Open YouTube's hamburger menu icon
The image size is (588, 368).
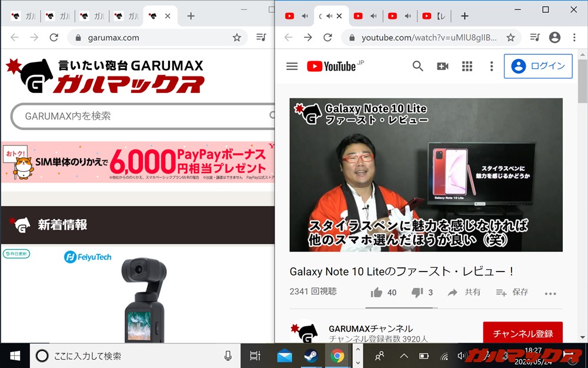pos(292,66)
